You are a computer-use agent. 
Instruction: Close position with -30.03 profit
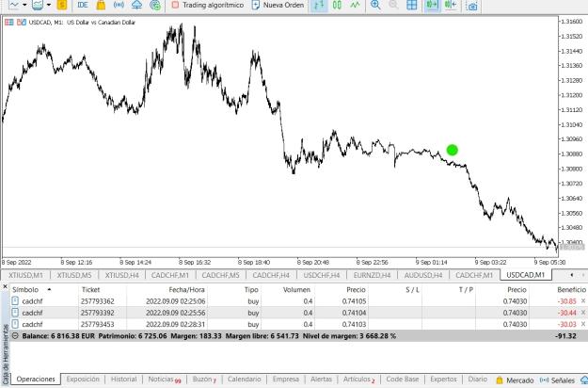coord(583,324)
